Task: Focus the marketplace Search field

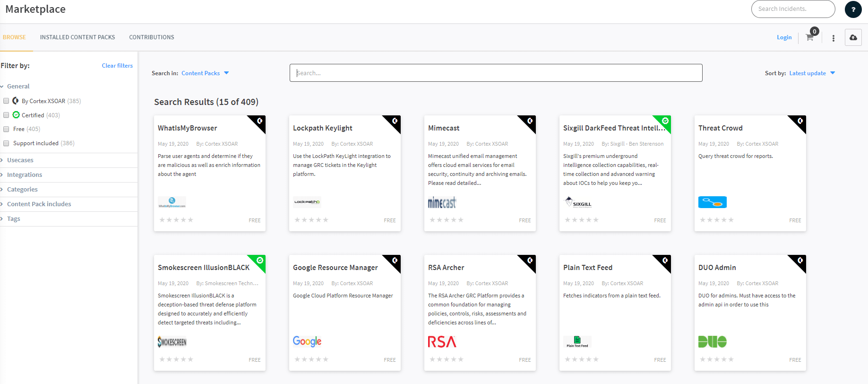Action: (496, 73)
